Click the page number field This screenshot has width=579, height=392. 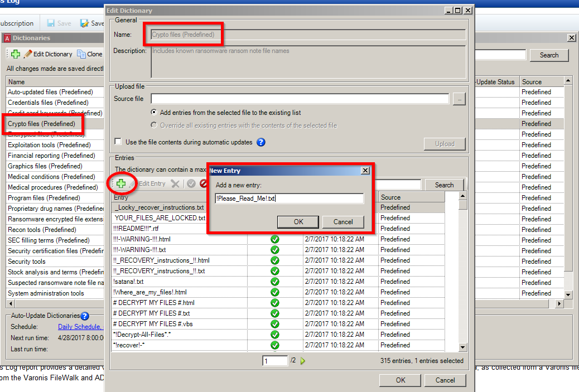coord(275,361)
